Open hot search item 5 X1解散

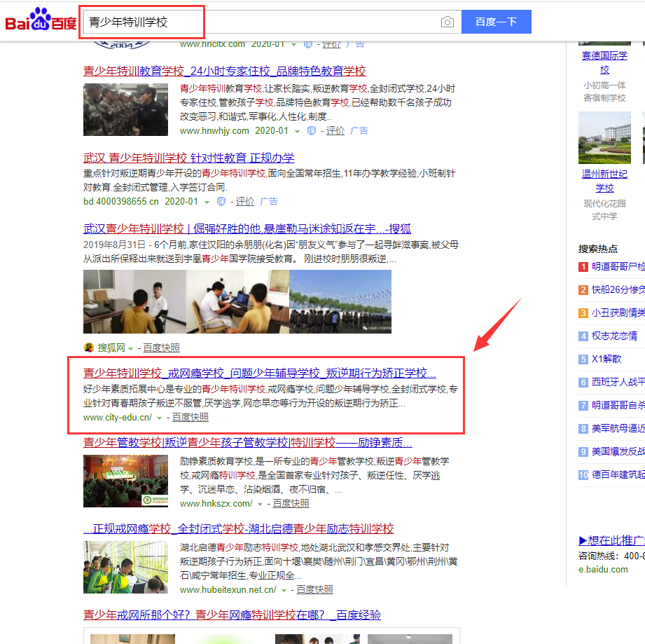(606, 359)
